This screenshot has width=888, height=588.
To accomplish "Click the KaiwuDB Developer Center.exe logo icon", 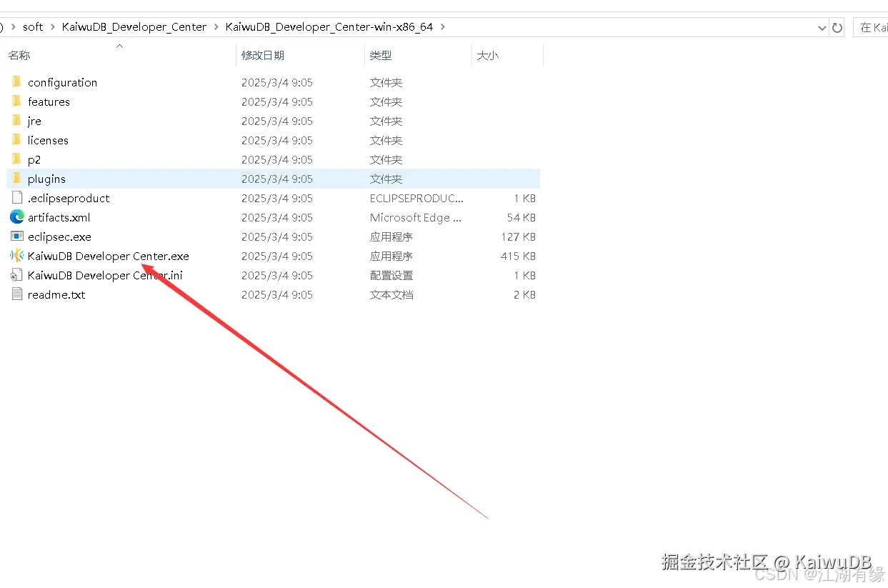I will pyautogui.click(x=17, y=256).
